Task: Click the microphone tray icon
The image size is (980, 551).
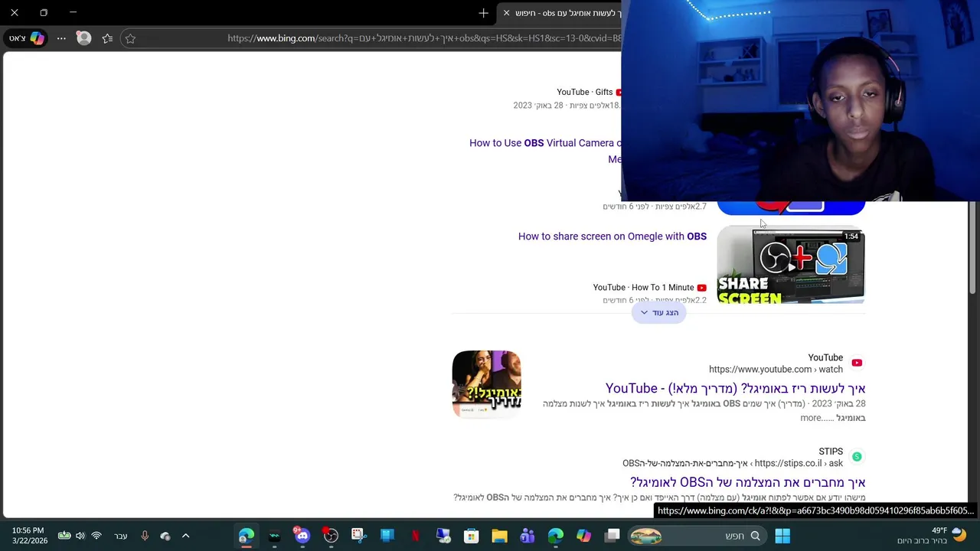Action: point(145,536)
